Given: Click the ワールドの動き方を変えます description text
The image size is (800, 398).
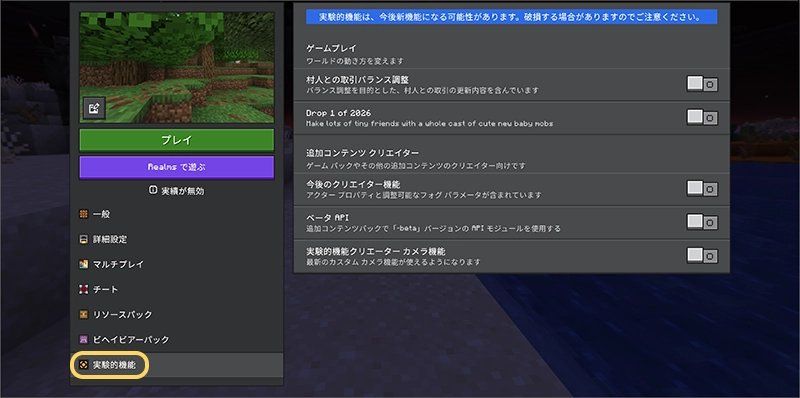Looking at the screenshot, I should point(355,61).
